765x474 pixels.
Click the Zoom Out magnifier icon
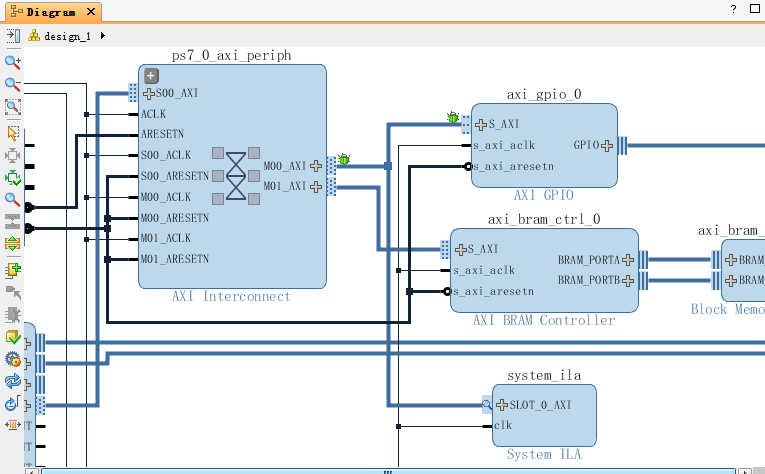[13, 84]
